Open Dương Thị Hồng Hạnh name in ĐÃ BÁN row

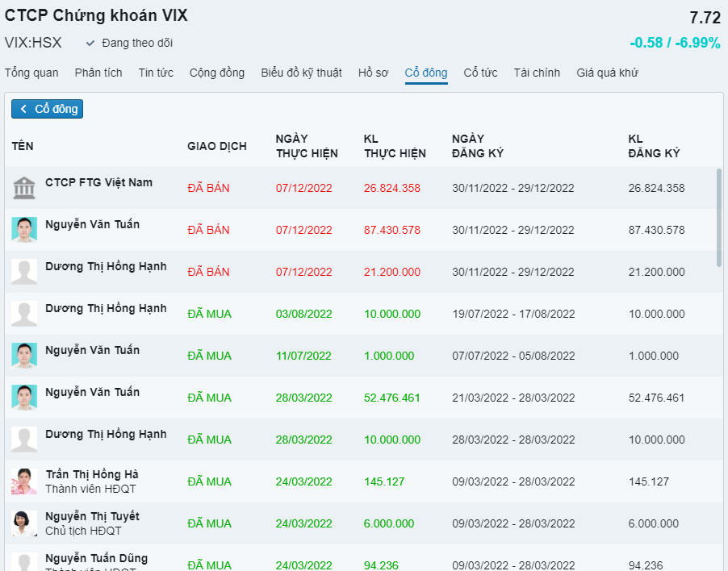click(x=106, y=266)
